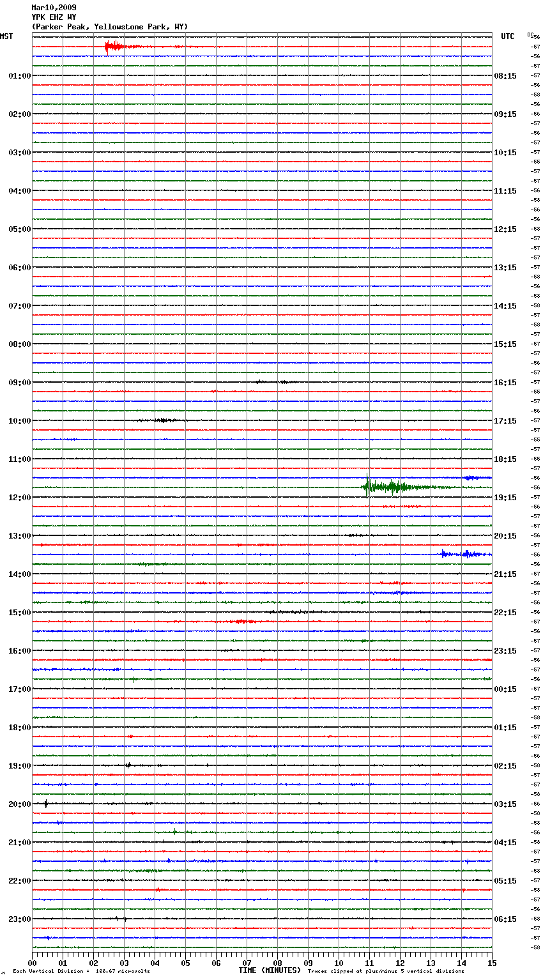This screenshot has height=980, width=543.
Task: Select the 15:00 MST time label
Action: 20,613
